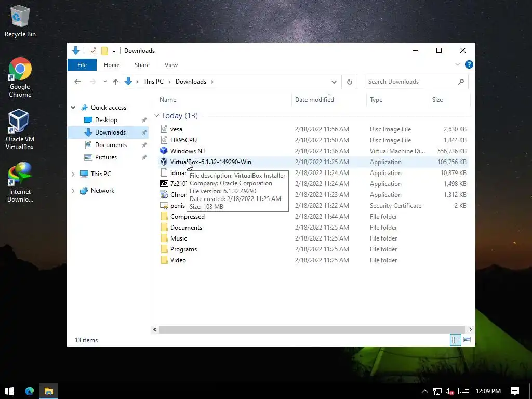Image resolution: width=532 pixels, height=399 pixels.
Task: Select Downloads in navigation pane
Action: tap(110, 132)
